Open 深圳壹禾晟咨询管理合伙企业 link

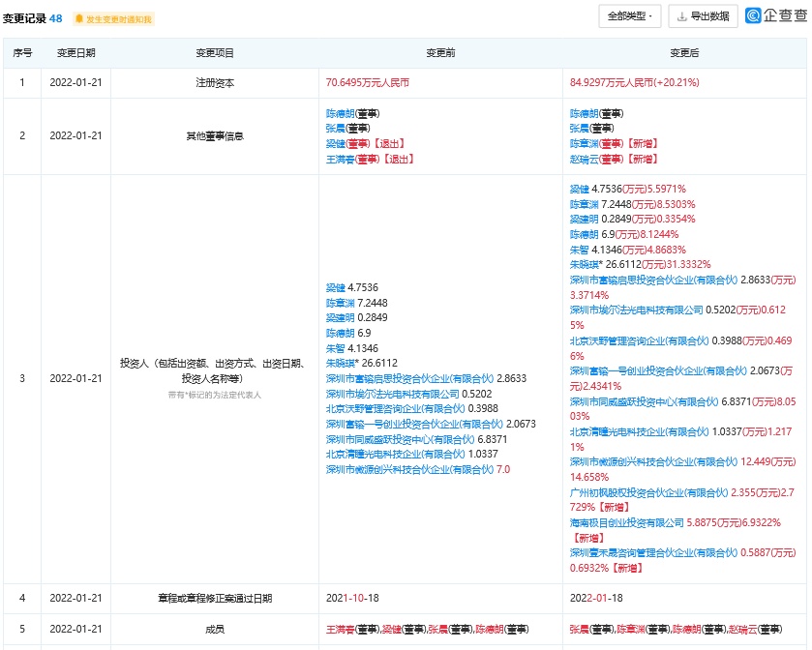click(x=658, y=552)
